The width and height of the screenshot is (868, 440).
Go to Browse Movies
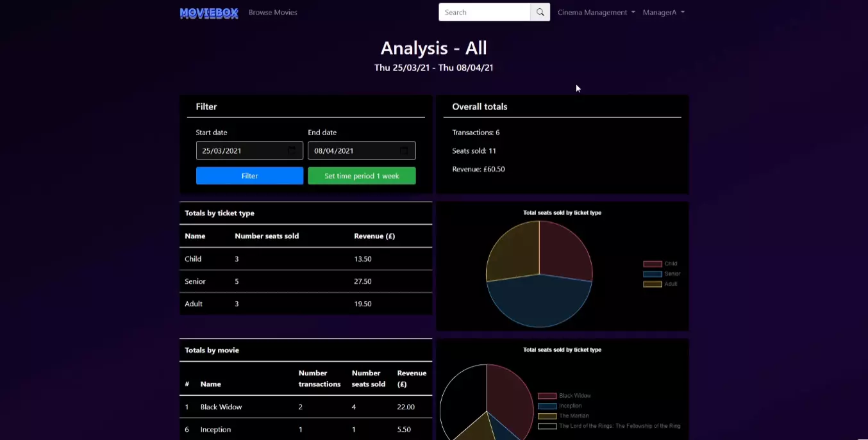(273, 12)
